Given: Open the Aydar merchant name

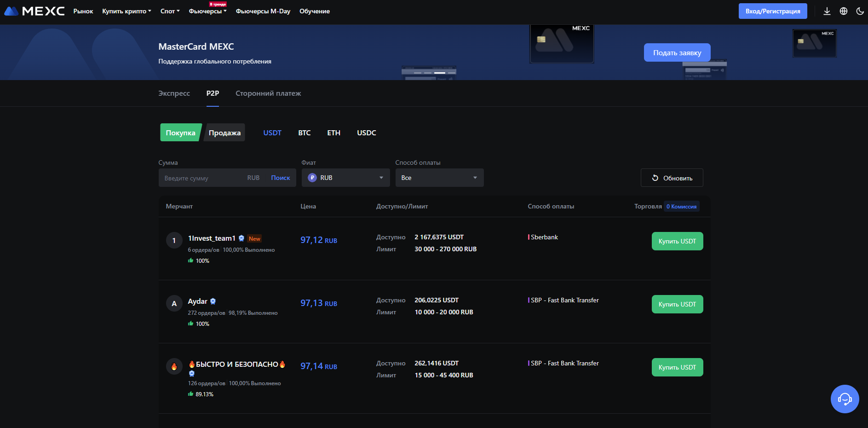Looking at the screenshot, I should (197, 301).
